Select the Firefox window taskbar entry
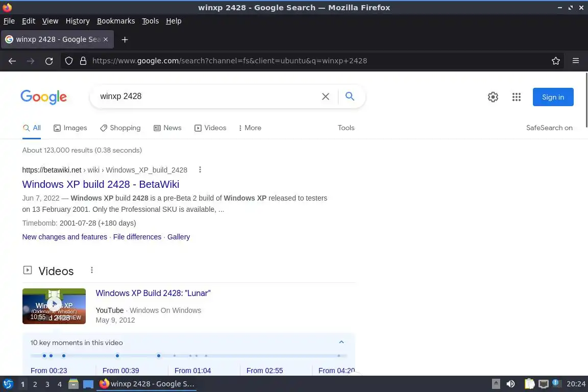The width and height of the screenshot is (588, 392). coord(146,384)
